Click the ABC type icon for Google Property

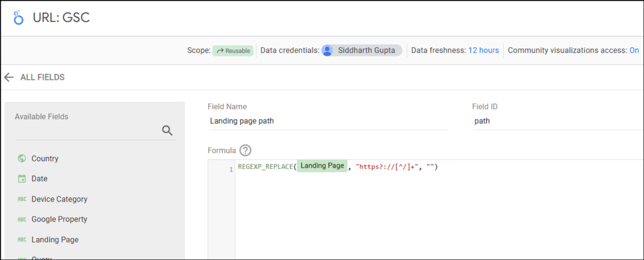coord(22,219)
